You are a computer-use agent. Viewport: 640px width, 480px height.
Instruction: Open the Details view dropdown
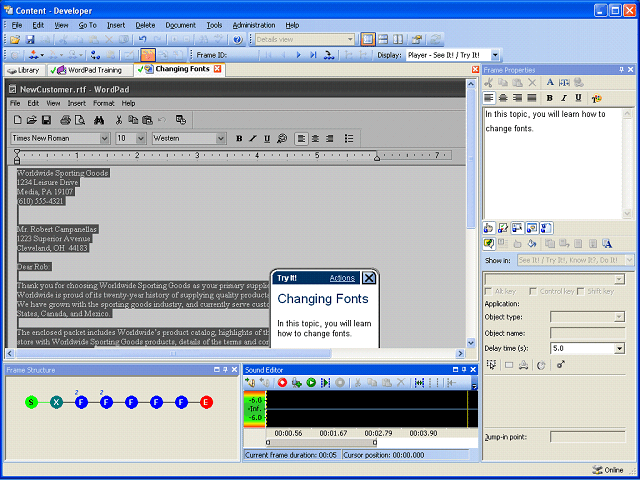pos(350,40)
